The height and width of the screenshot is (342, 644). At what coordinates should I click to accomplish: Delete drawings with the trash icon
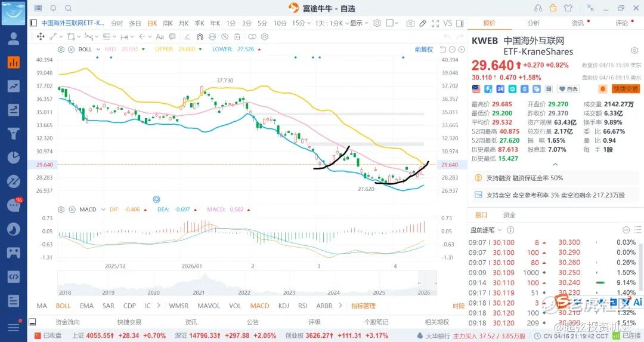(x=237, y=36)
